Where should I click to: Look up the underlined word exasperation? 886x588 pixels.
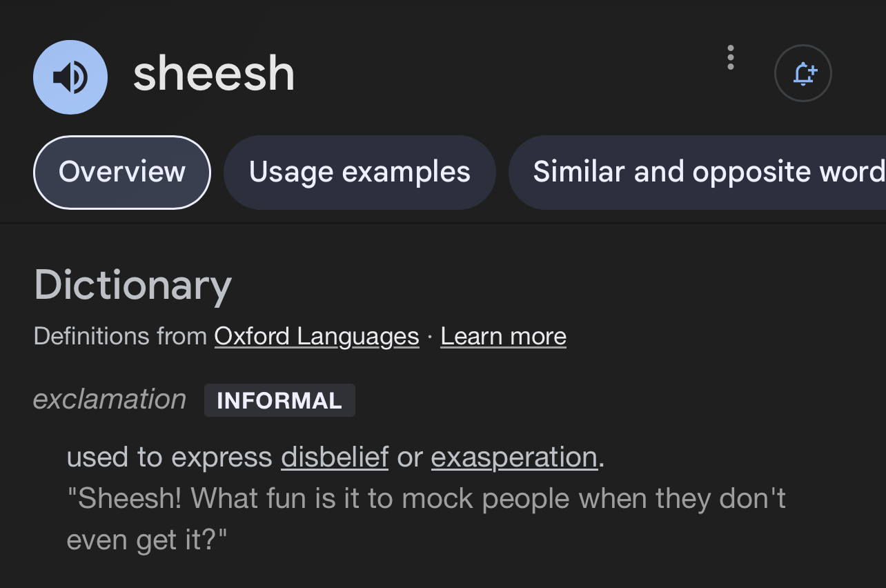click(514, 457)
